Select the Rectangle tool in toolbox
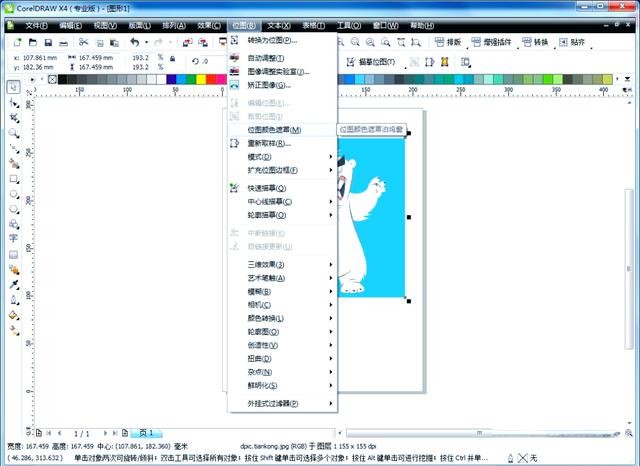The height and width of the screenshot is (466, 640). (14, 179)
